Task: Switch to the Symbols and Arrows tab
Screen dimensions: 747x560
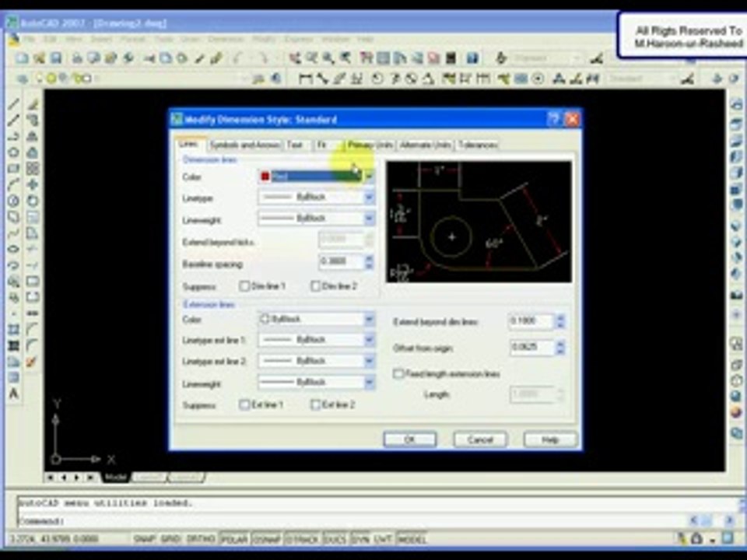Action: click(x=245, y=145)
